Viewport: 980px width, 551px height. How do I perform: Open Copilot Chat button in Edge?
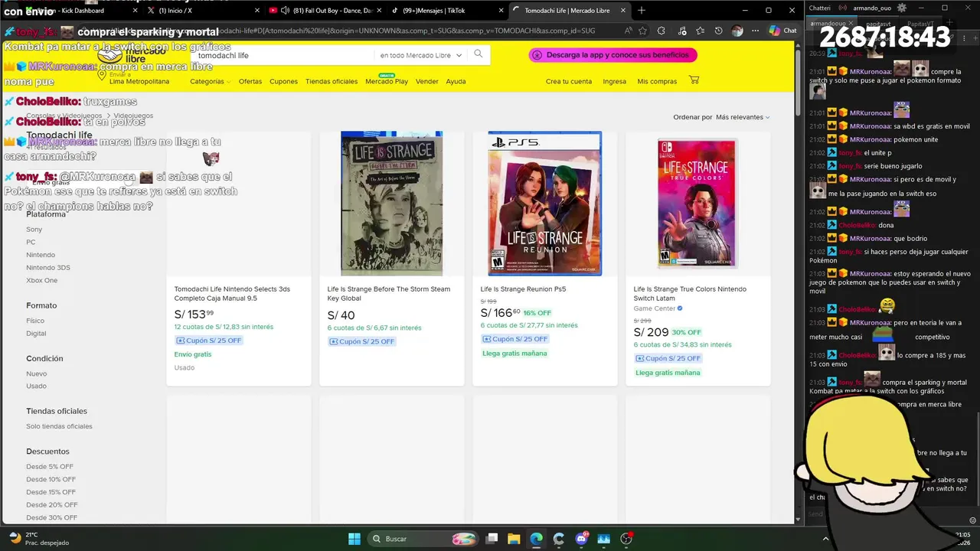[783, 31]
